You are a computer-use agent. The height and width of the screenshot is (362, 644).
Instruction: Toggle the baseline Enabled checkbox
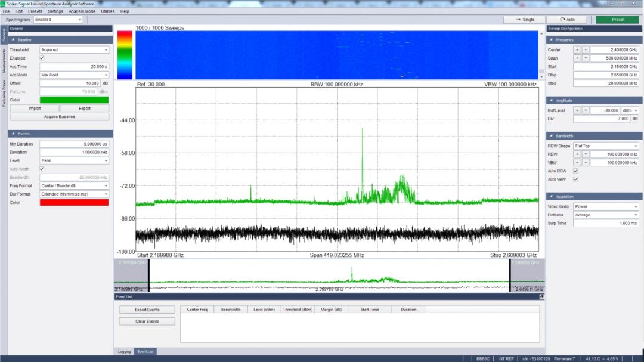[42, 58]
